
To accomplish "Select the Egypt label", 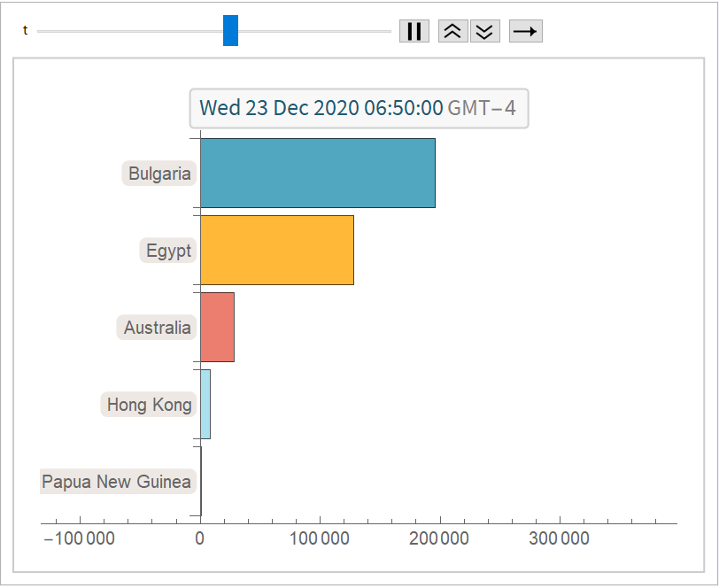I will point(168,251).
